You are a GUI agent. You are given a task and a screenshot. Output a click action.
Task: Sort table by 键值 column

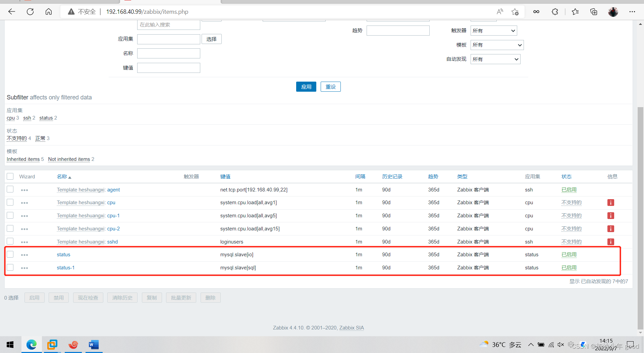225,176
